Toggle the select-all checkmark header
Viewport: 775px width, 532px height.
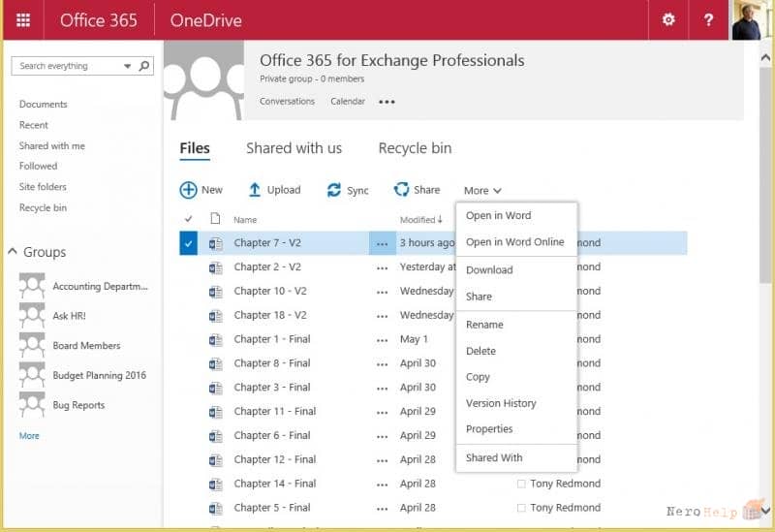point(188,219)
